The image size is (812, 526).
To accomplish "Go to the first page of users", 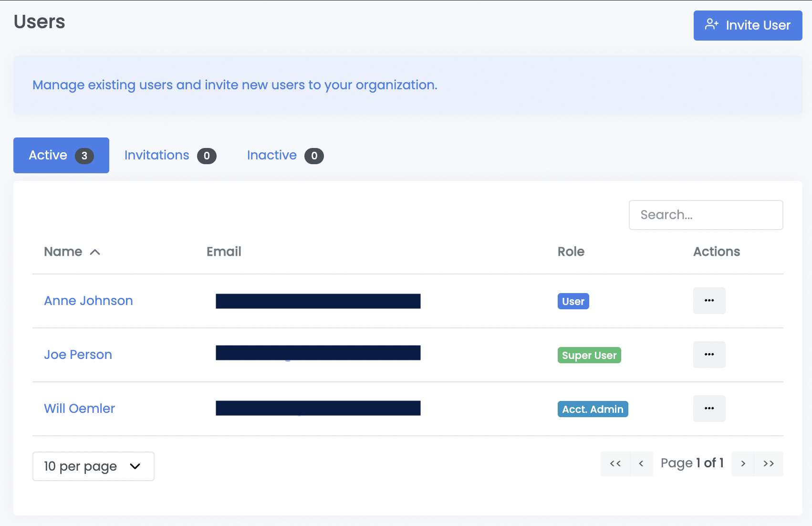I will [x=615, y=463].
